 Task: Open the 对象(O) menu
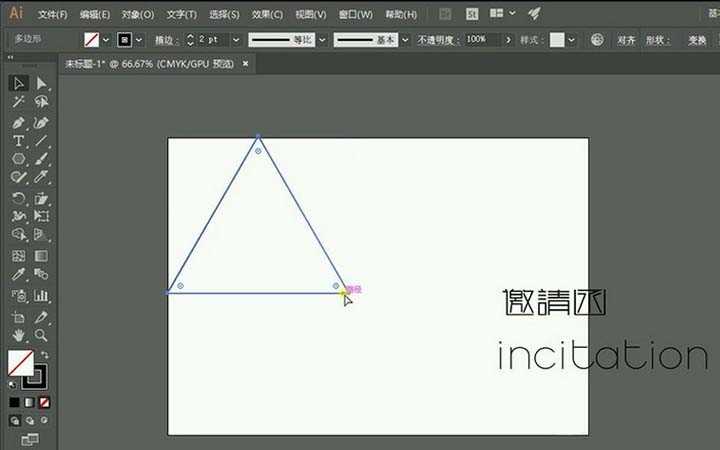[x=138, y=15]
